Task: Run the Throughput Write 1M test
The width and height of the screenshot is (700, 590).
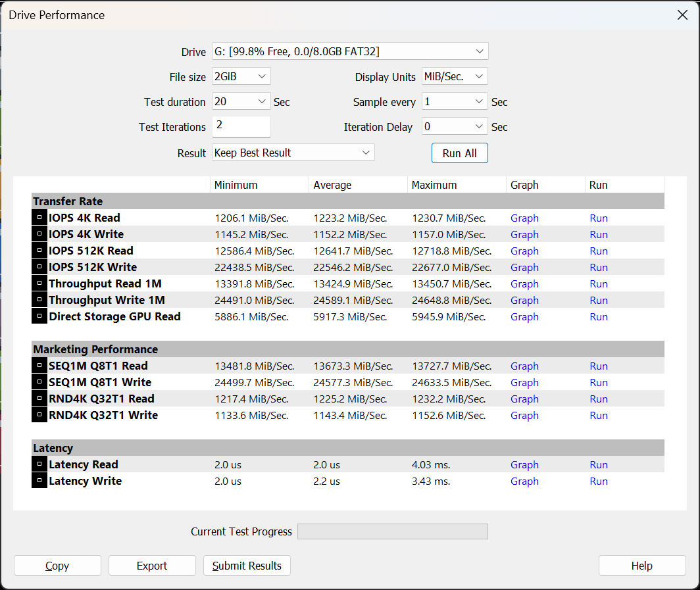Action: 599,301
